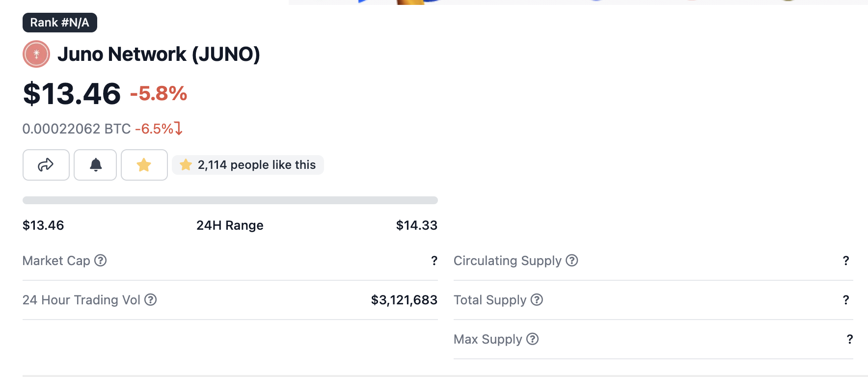Click Max Supply help icon
868x377 pixels.
pyautogui.click(x=533, y=339)
